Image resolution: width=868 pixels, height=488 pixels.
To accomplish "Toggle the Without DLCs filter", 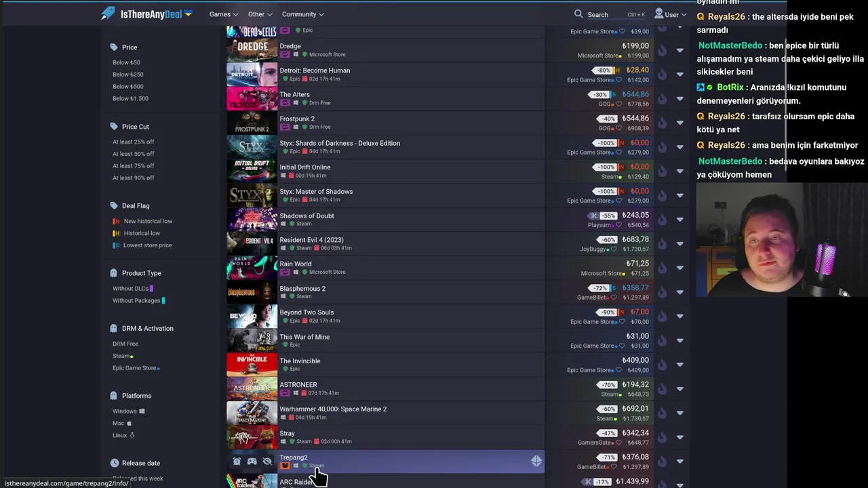I will 132,289.
